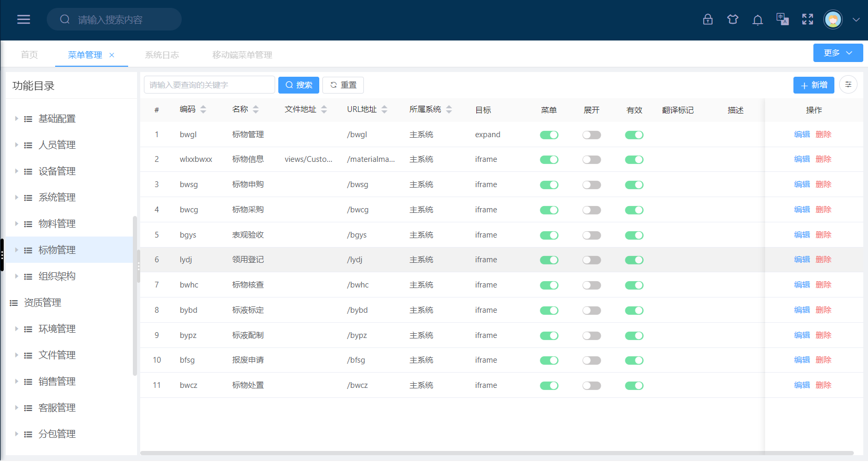
Task: Toggle 展开 switch for bwgl row
Action: point(592,135)
